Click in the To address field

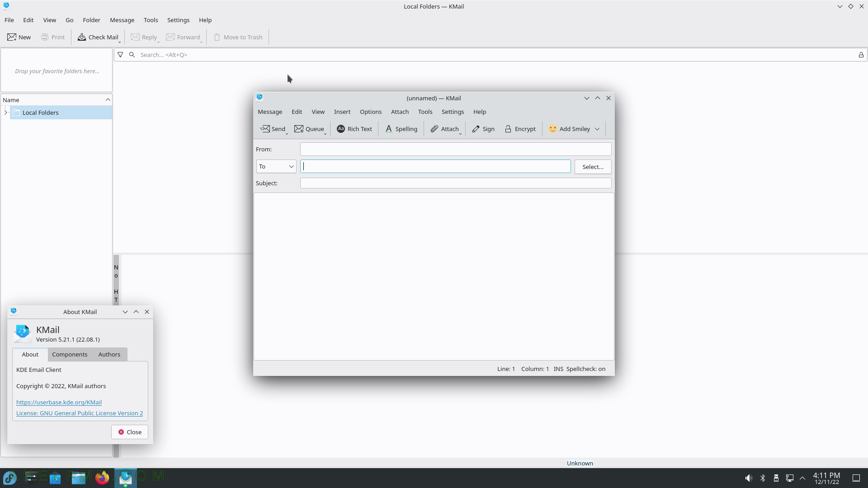(435, 166)
